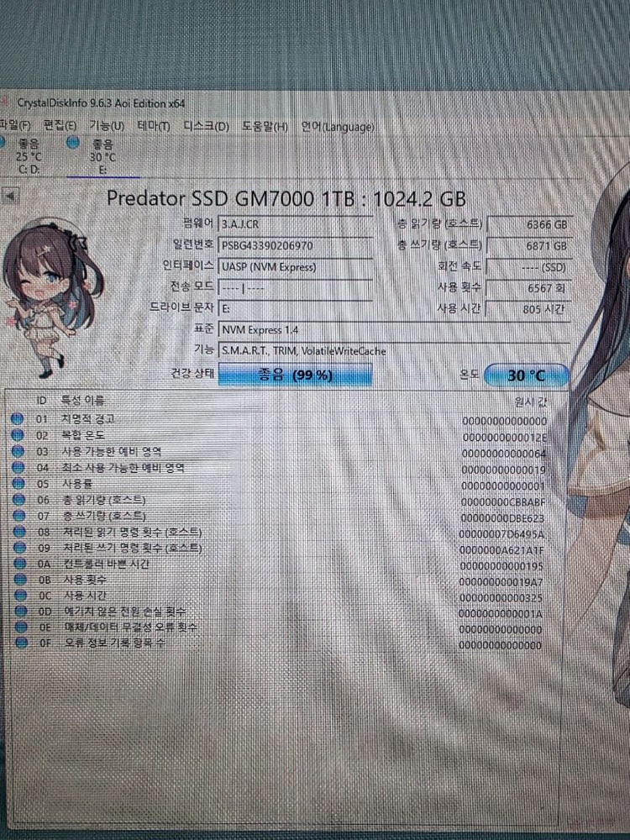Image resolution: width=630 pixels, height=840 pixels.
Task: Click the status icon for 0F 오류 정보 기록 항목 수
Action: click(x=22, y=643)
